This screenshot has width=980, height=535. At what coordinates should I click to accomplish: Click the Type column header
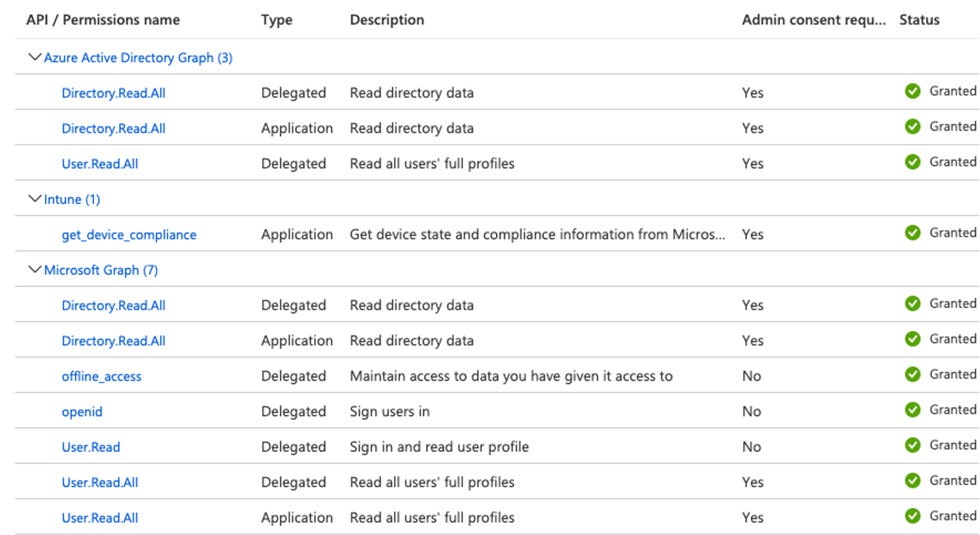(276, 20)
